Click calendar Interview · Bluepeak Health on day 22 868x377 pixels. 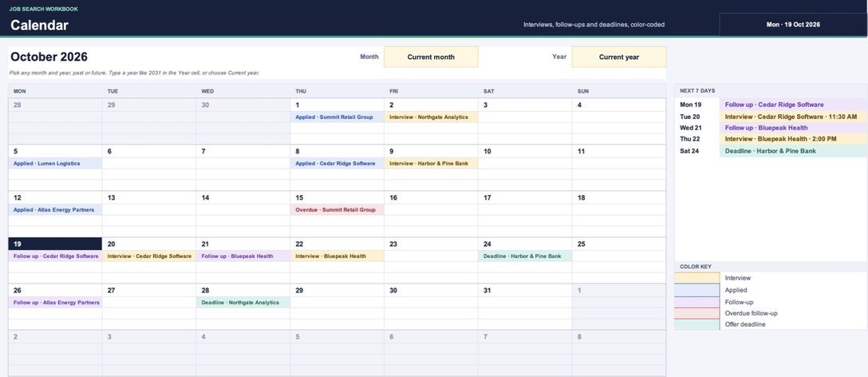tap(337, 256)
